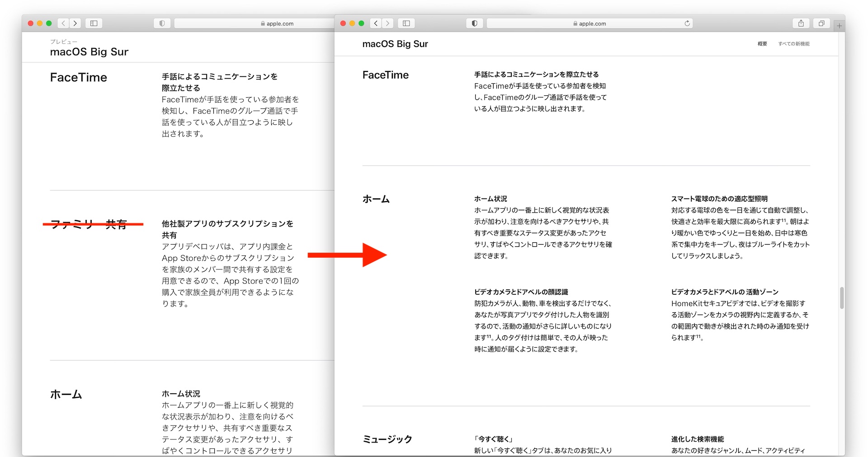Screen dimensions: 868x457
Task: Click the ホーム状況 subheading in the right window
Action: pyautogui.click(x=491, y=199)
